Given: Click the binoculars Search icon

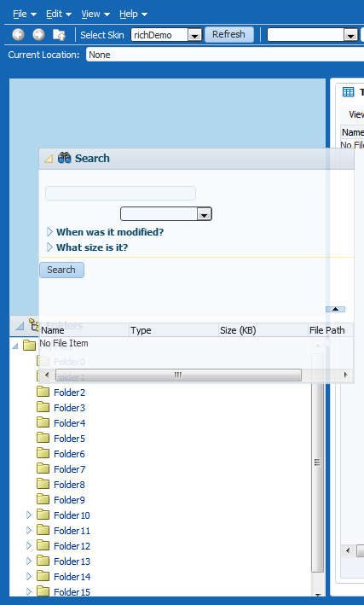Looking at the screenshot, I should pos(65,158).
